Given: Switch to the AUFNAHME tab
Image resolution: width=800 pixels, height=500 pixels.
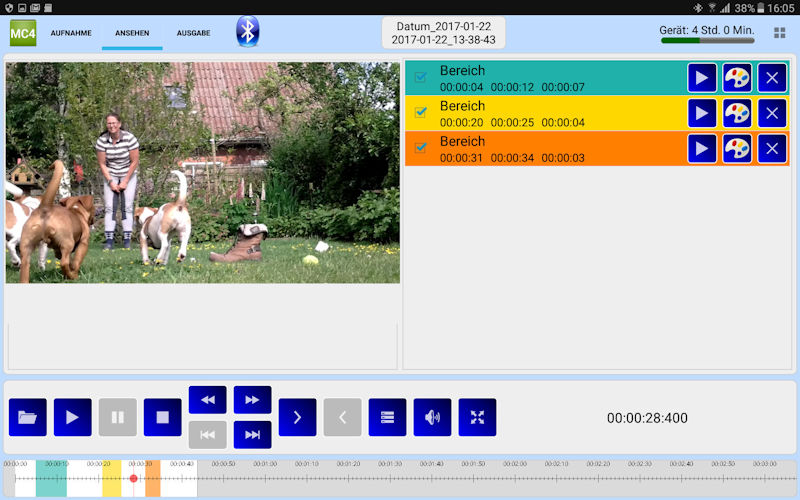Looking at the screenshot, I should click(x=71, y=33).
